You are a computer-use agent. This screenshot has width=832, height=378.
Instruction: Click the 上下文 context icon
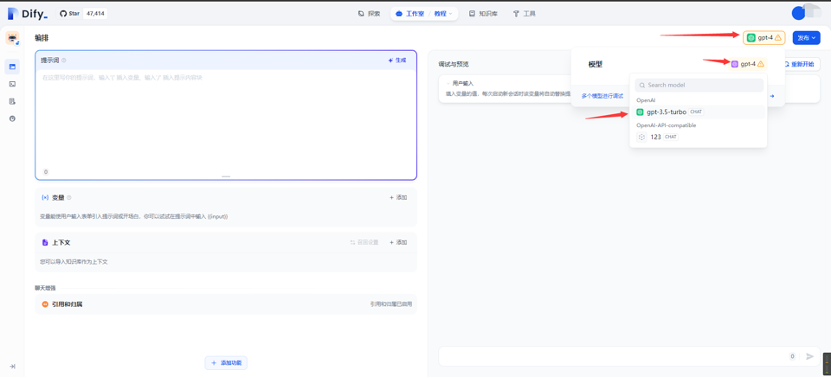[45, 243]
